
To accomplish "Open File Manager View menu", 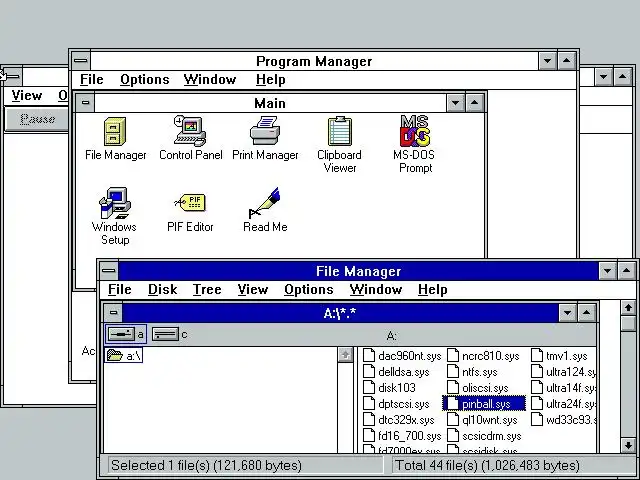I will [253, 289].
